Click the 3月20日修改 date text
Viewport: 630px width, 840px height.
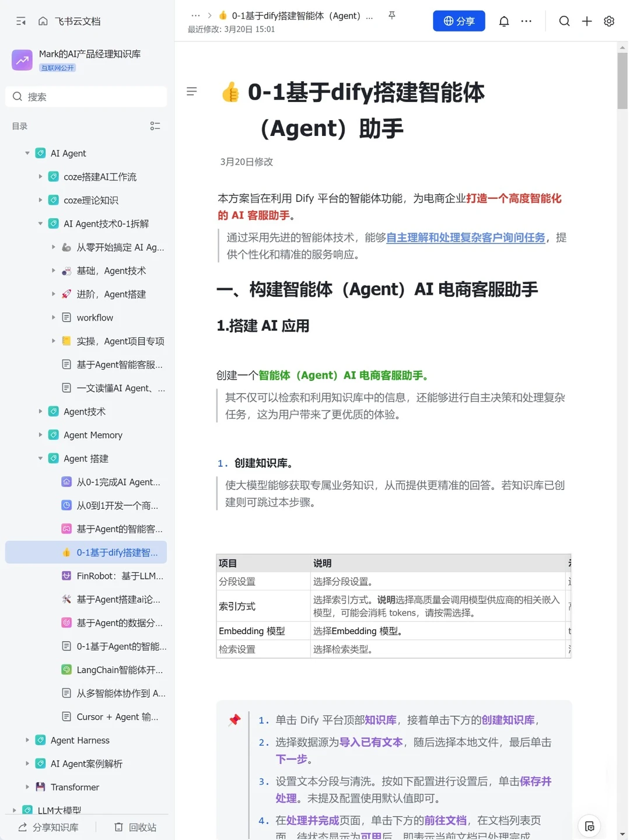tap(246, 162)
